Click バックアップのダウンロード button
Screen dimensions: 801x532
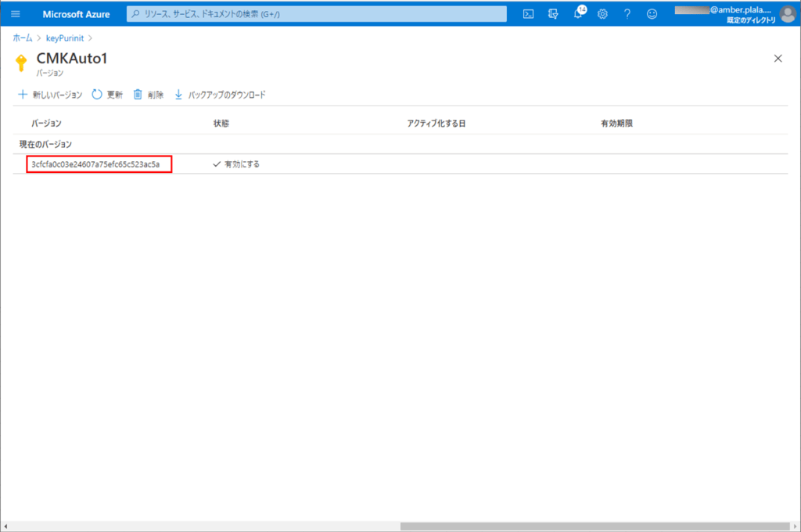point(220,95)
